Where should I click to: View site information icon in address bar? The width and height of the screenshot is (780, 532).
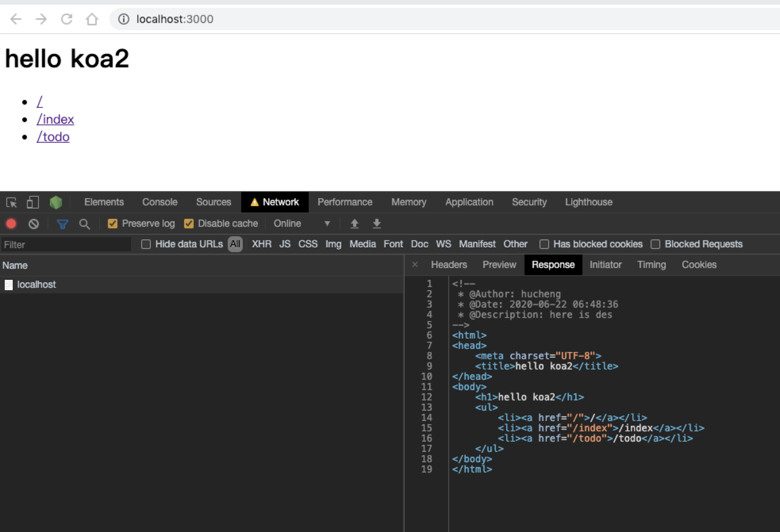click(x=124, y=19)
